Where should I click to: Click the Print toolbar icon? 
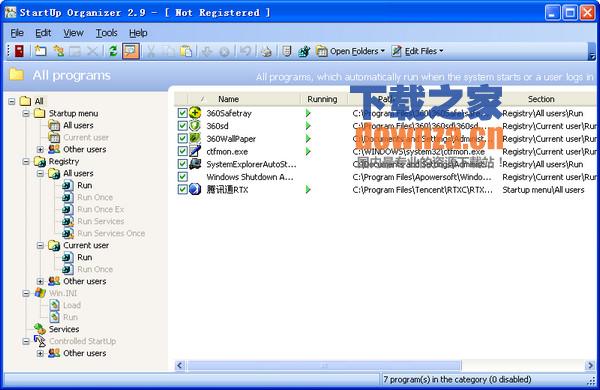pyautogui.click(x=266, y=51)
